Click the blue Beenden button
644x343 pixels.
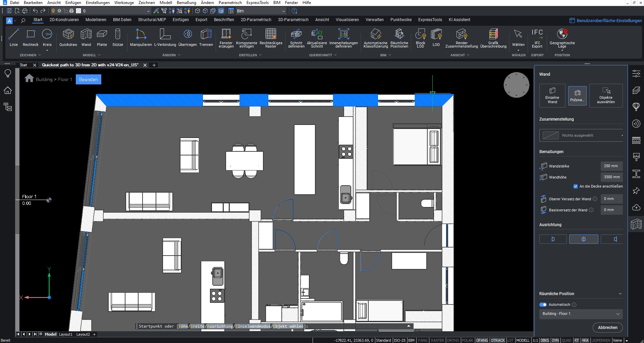[89, 79]
